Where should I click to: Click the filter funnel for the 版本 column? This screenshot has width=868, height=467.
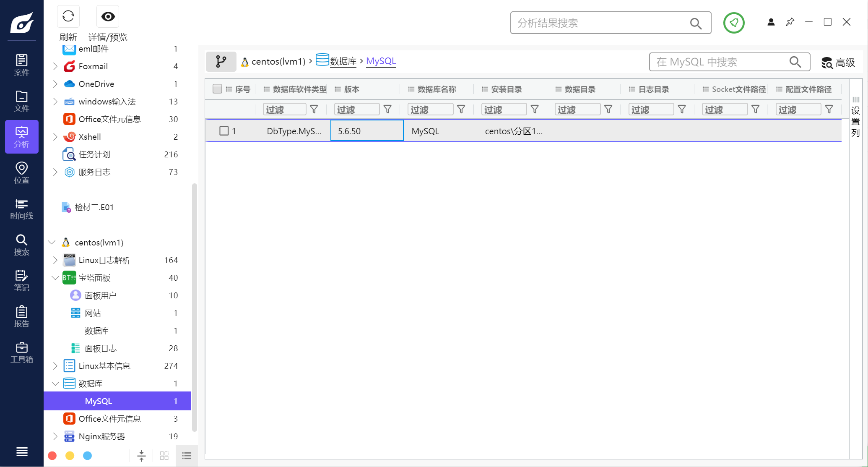(387, 110)
